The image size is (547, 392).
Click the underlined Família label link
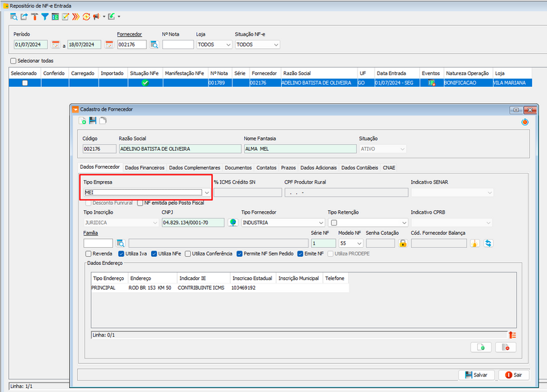[91, 233]
